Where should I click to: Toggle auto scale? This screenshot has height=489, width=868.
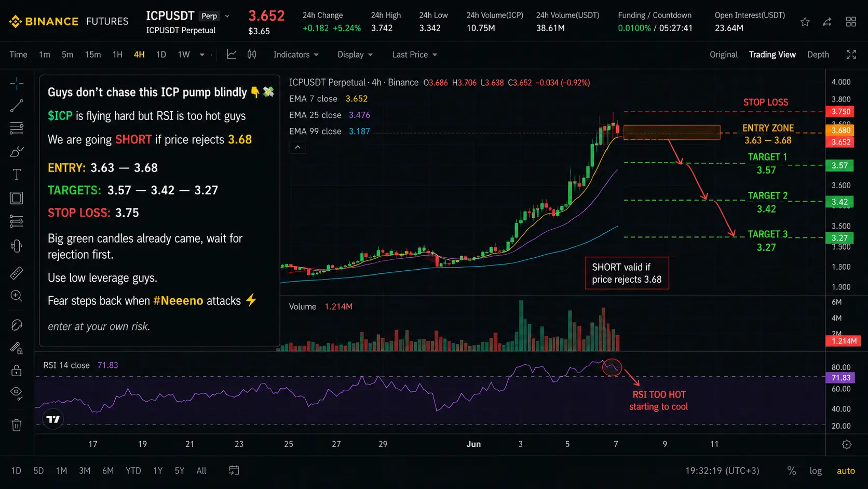(x=846, y=471)
